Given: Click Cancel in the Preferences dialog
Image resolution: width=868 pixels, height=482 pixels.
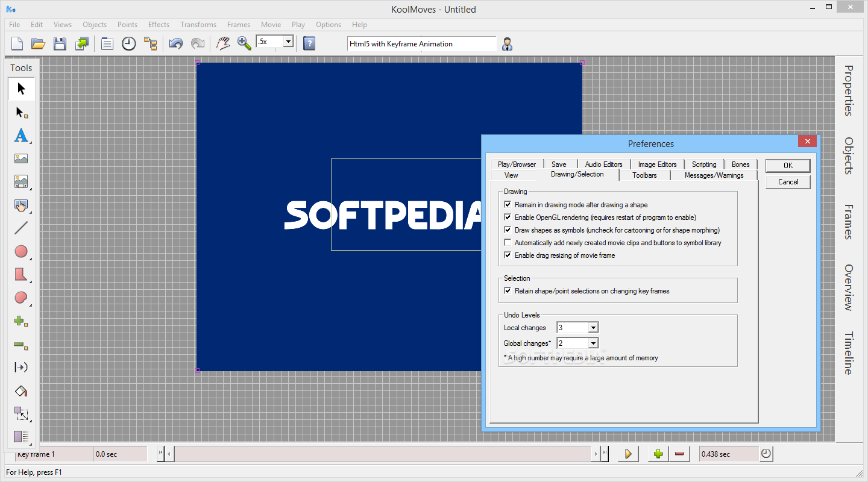Looking at the screenshot, I should [x=788, y=182].
